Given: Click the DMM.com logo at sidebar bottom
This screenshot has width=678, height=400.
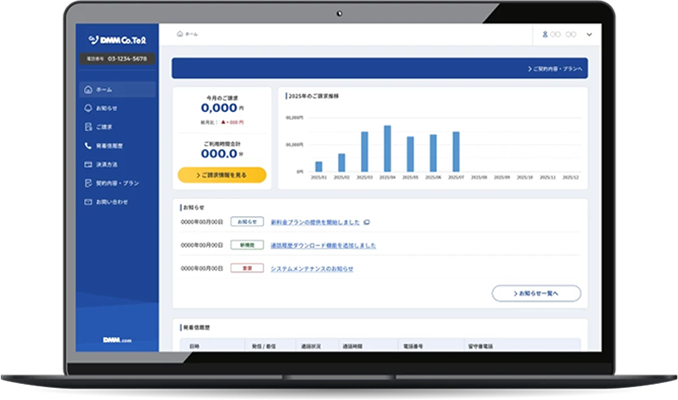Looking at the screenshot, I should click(x=117, y=340).
